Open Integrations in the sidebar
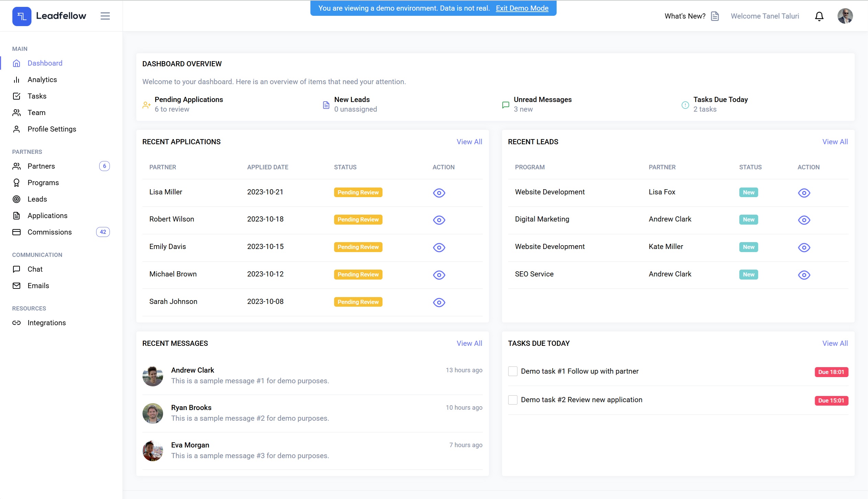Viewport: 868px width, 499px height. (47, 323)
